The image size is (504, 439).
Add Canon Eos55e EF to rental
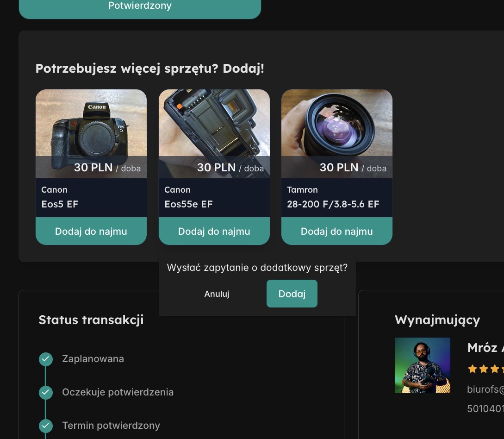pyautogui.click(x=214, y=231)
